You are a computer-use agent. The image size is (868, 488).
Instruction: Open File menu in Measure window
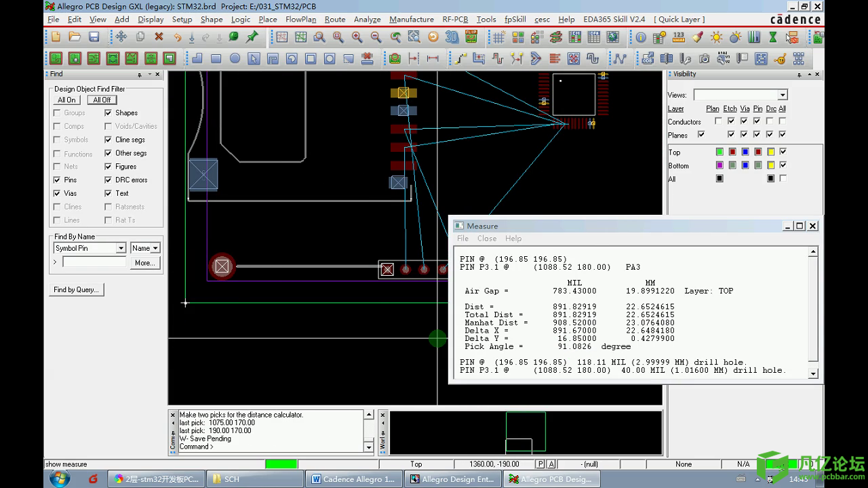(462, 239)
